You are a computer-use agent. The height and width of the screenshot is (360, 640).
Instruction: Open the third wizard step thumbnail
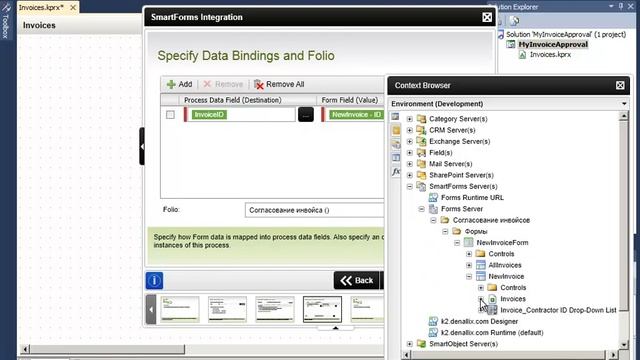pos(275,309)
